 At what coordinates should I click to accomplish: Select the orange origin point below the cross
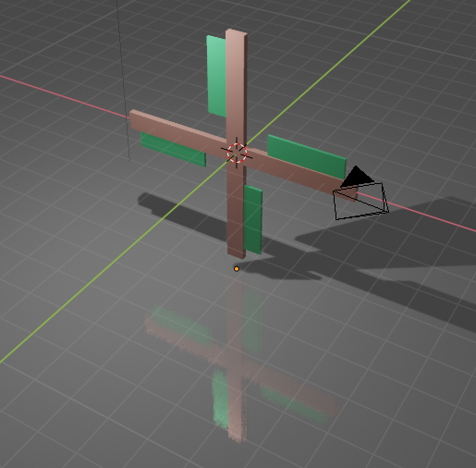coord(237,269)
